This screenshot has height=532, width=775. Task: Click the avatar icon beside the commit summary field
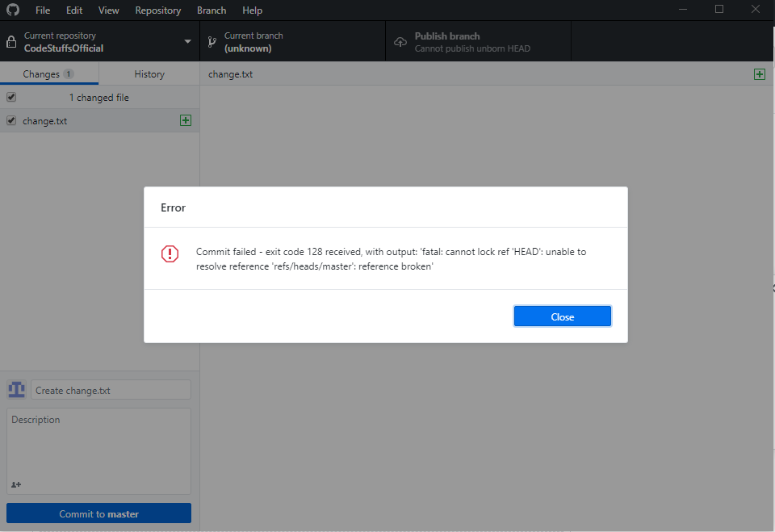(x=16, y=389)
